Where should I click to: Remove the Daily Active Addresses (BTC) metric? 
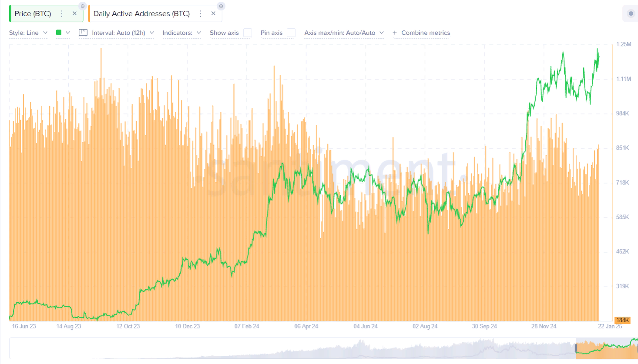click(213, 13)
